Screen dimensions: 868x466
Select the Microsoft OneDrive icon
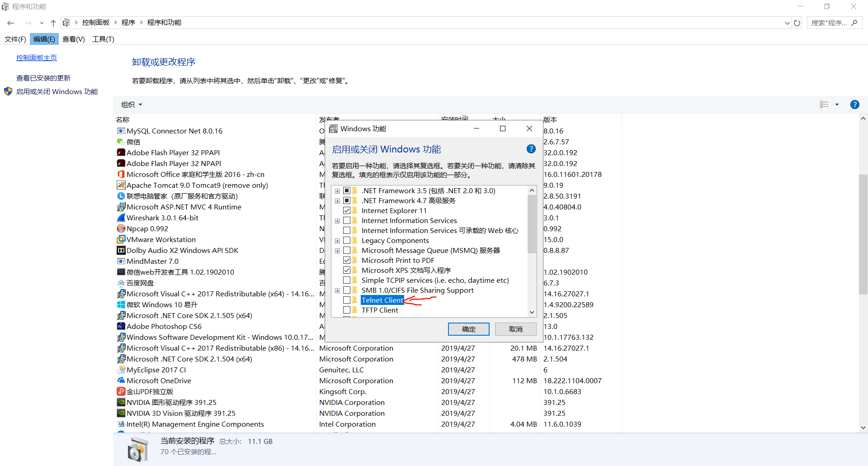[x=121, y=381]
